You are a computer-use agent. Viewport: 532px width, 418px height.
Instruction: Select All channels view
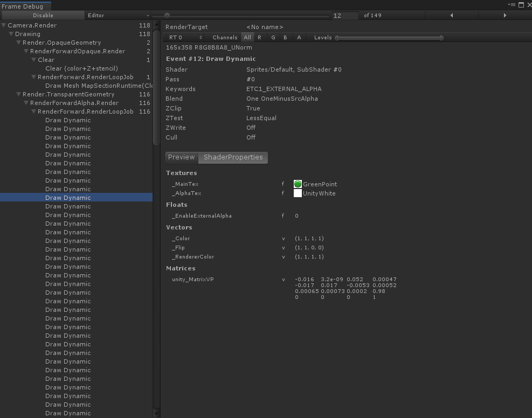(x=247, y=37)
